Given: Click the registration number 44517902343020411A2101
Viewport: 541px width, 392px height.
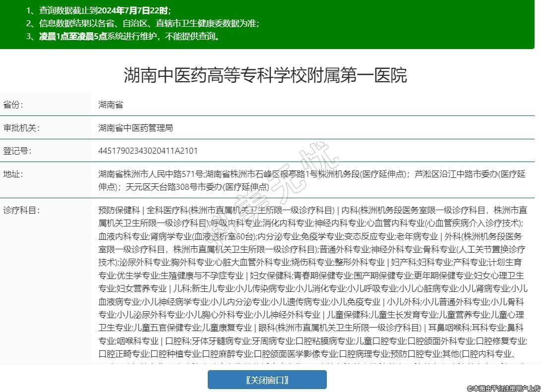Looking at the screenshot, I should coord(148,151).
